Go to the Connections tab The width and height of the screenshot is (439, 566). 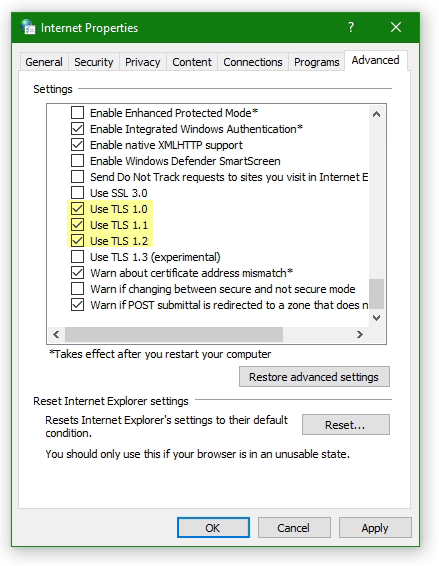click(x=253, y=62)
